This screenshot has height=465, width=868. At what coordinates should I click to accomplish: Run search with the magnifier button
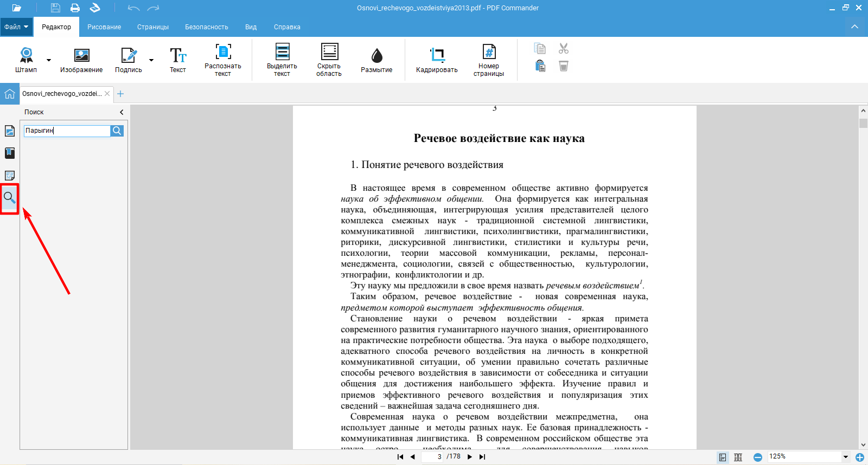117,131
